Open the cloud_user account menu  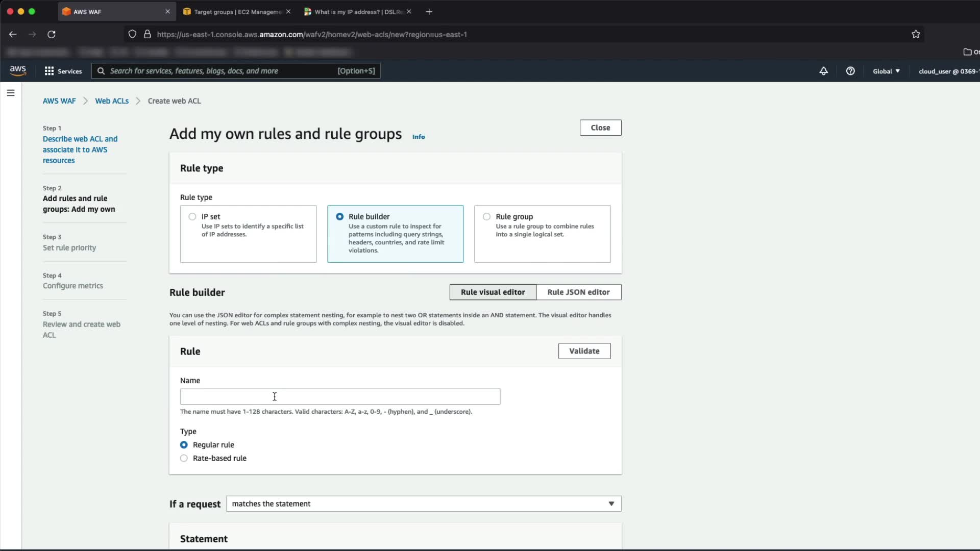pos(947,71)
